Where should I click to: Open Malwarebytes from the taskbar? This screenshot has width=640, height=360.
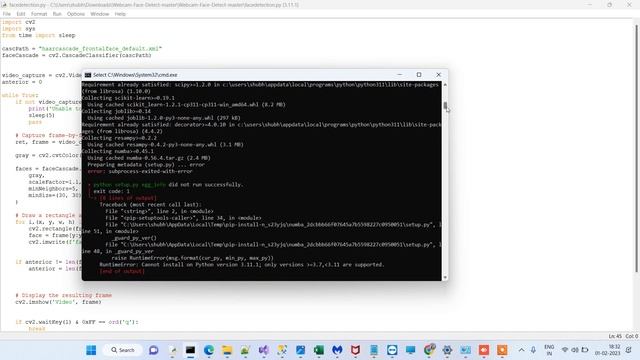click(x=337, y=350)
